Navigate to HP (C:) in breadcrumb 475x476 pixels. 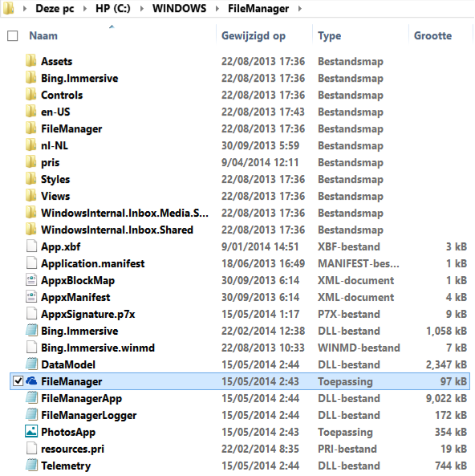tap(113, 9)
